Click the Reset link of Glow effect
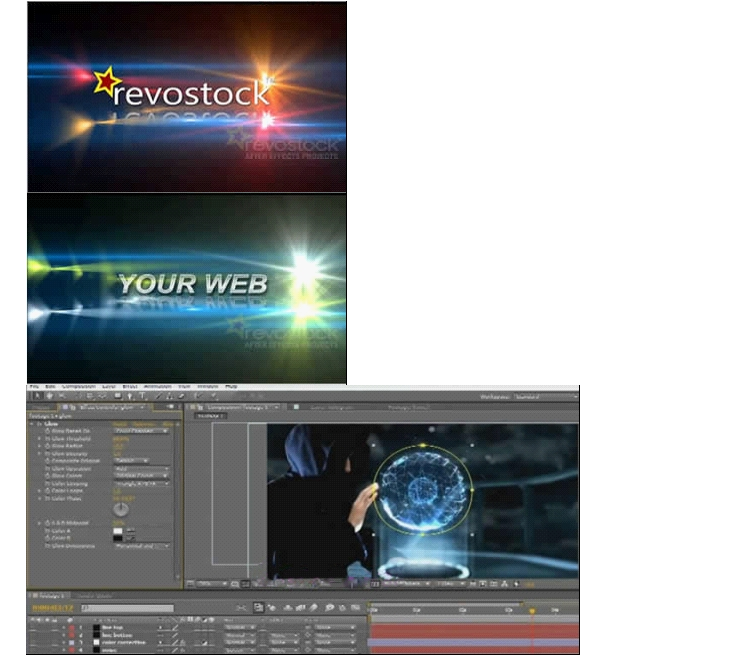Viewport: 748px width, 658px height. 120,424
